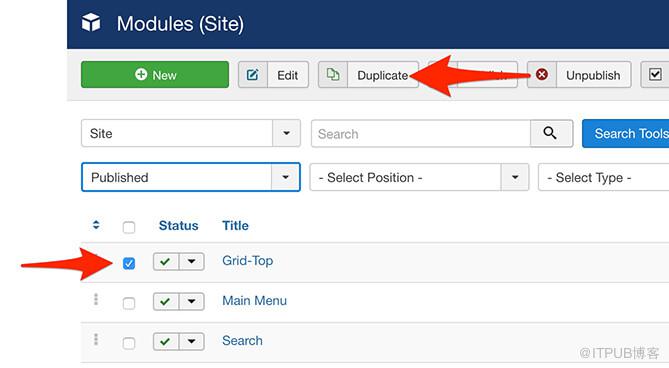Check the Main Menu row checkbox

129,303
